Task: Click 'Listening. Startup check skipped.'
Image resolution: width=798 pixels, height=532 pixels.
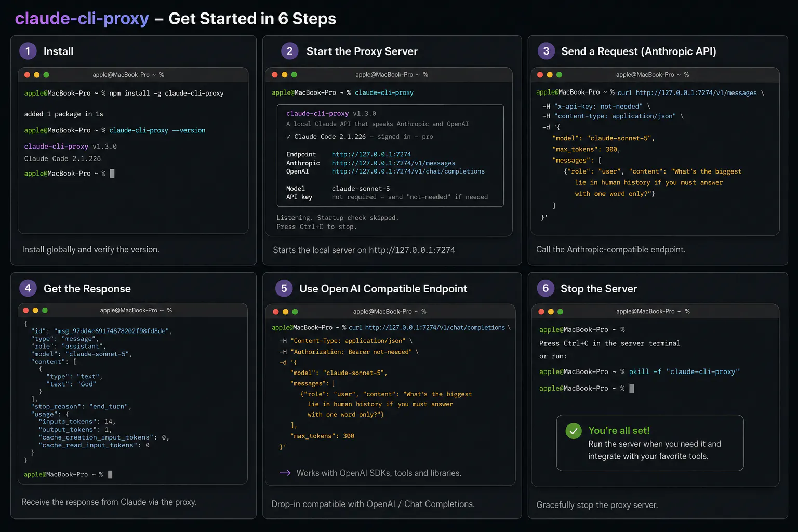Action: (x=337, y=218)
